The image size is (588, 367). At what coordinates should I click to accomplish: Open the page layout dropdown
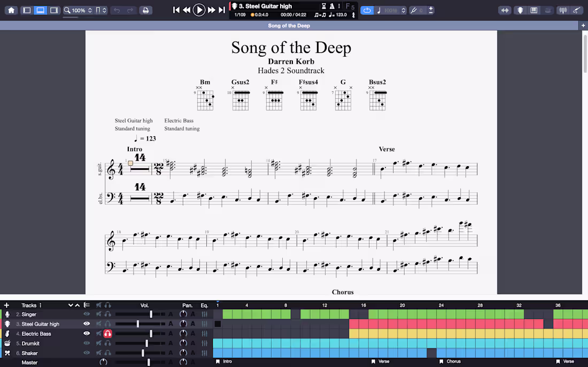[101, 10]
